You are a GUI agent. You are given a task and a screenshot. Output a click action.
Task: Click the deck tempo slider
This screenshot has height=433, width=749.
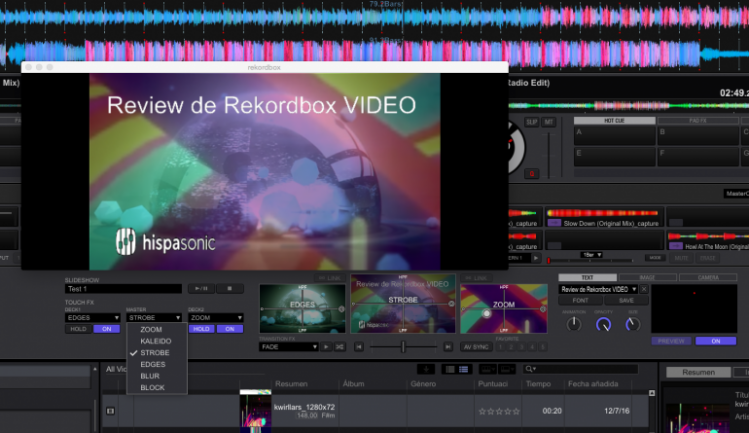click(x=548, y=155)
